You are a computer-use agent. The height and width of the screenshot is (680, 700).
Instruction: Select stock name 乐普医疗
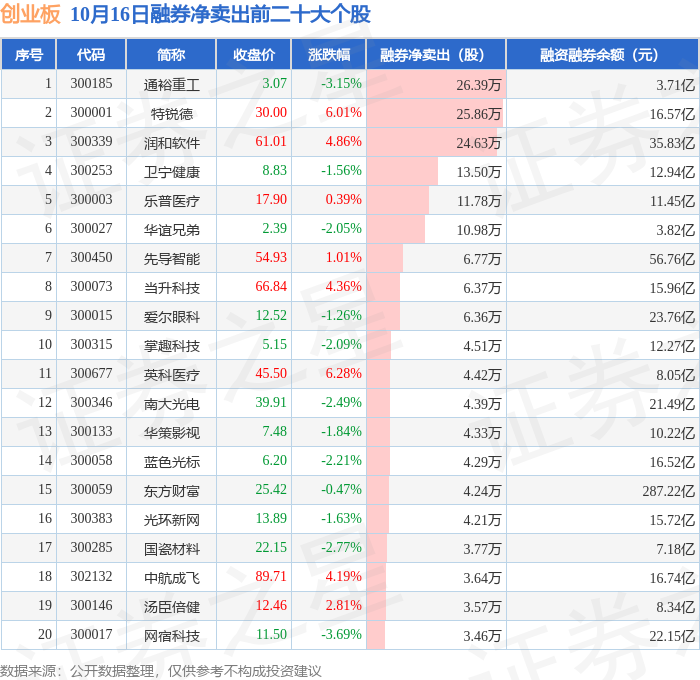coord(171,201)
